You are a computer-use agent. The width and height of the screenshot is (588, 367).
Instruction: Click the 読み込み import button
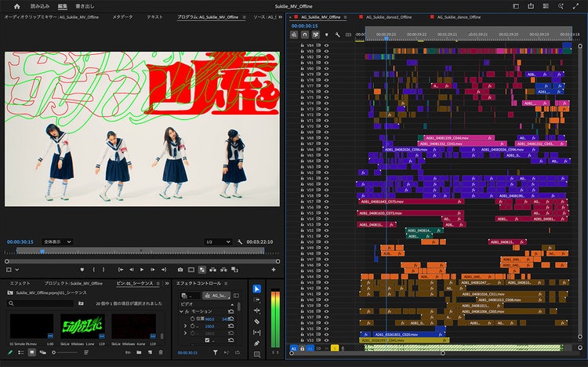tap(39, 6)
